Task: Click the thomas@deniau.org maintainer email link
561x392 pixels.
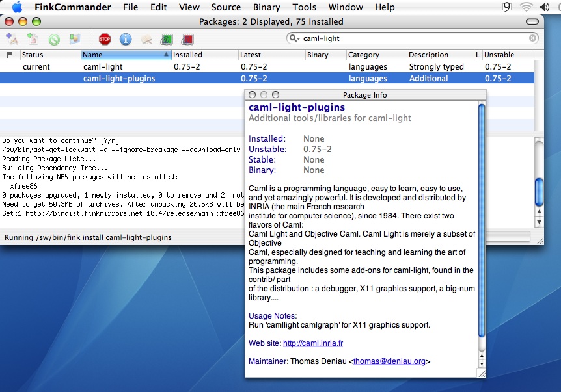Action: 389,361
